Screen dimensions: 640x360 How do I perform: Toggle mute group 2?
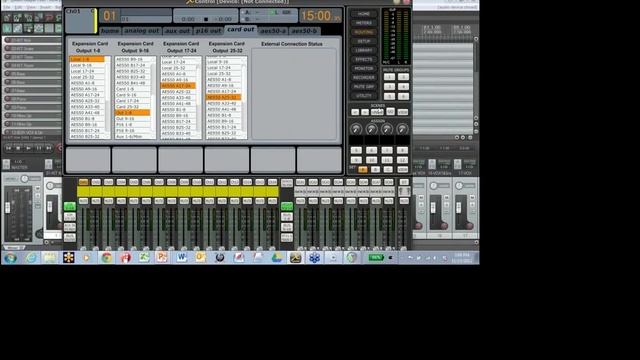coord(403,77)
